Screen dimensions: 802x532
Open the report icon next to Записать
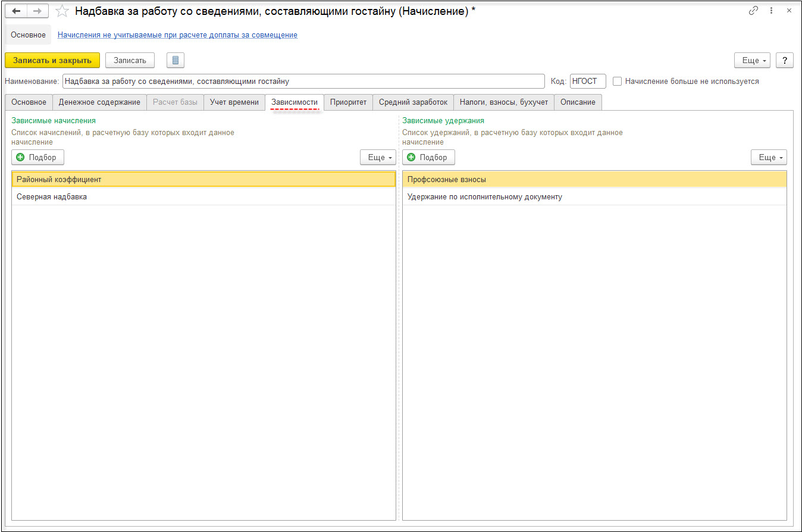point(176,60)
